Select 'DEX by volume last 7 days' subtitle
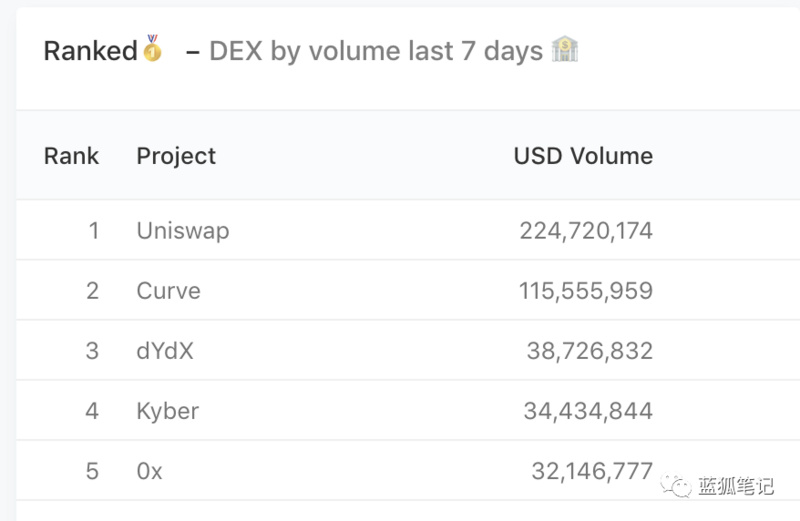 tap(376, 51)
